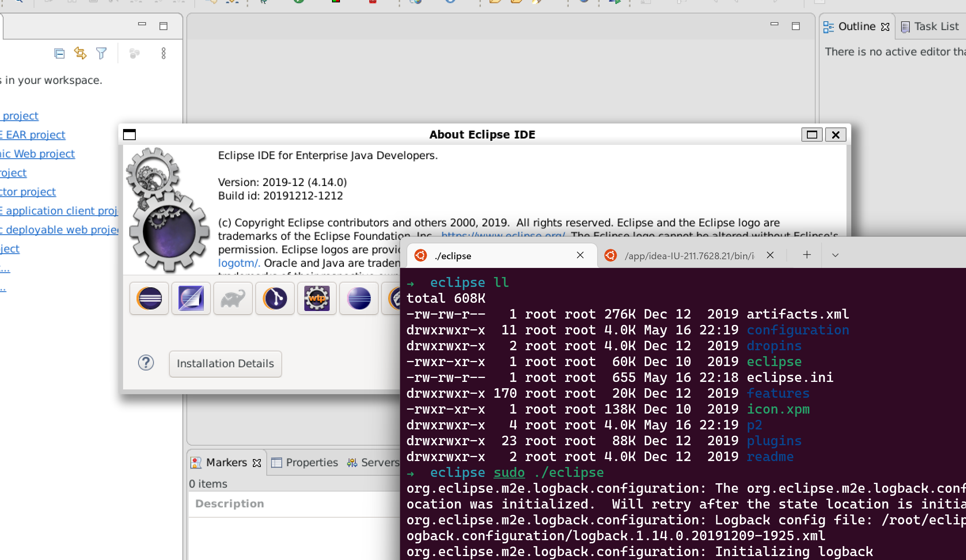Click the Eclipse sphere feature icon
Image resolution: width=966 pixels, height=560 pixels.
359,299
